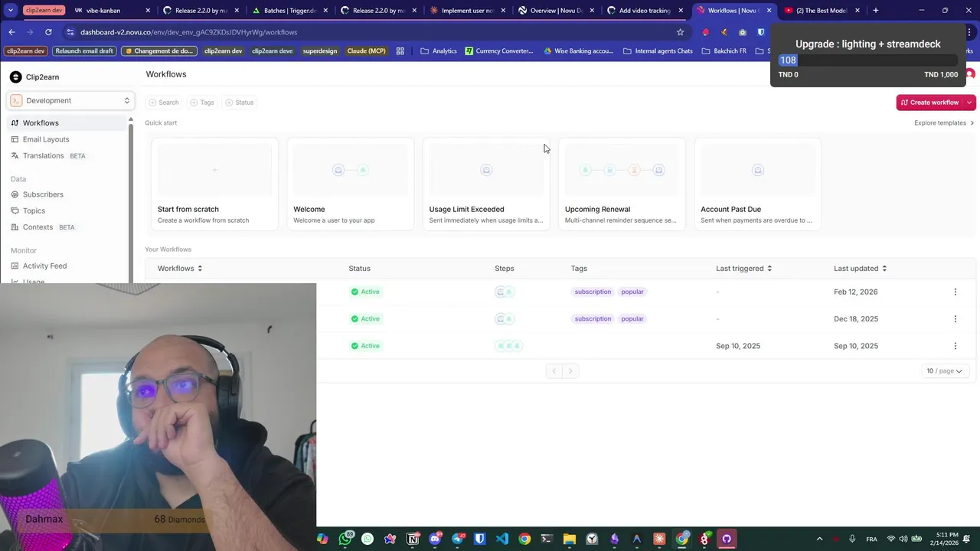This screenshot has width=980, height=551.
Task: Click the Create workflow button
Action: point(929,103)
